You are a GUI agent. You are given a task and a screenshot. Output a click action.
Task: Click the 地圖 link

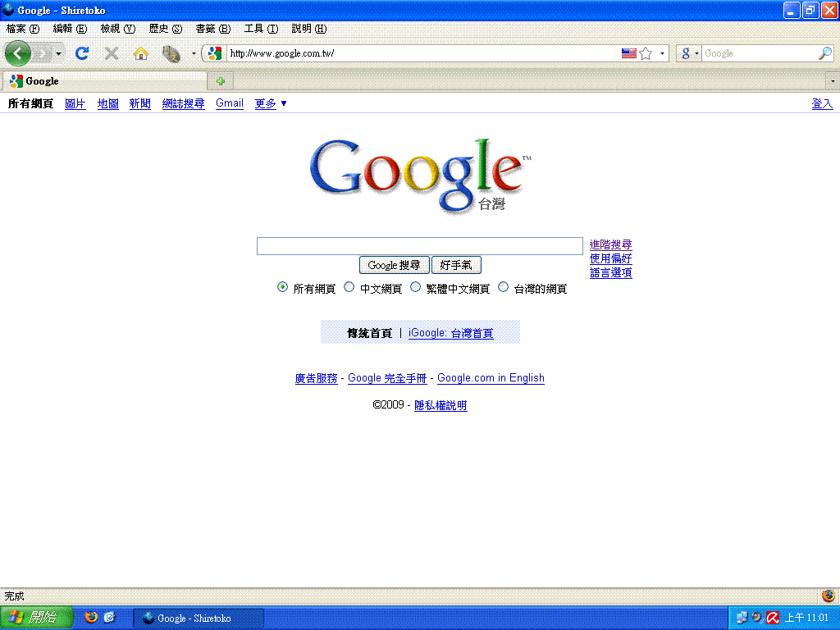(107, 103)
